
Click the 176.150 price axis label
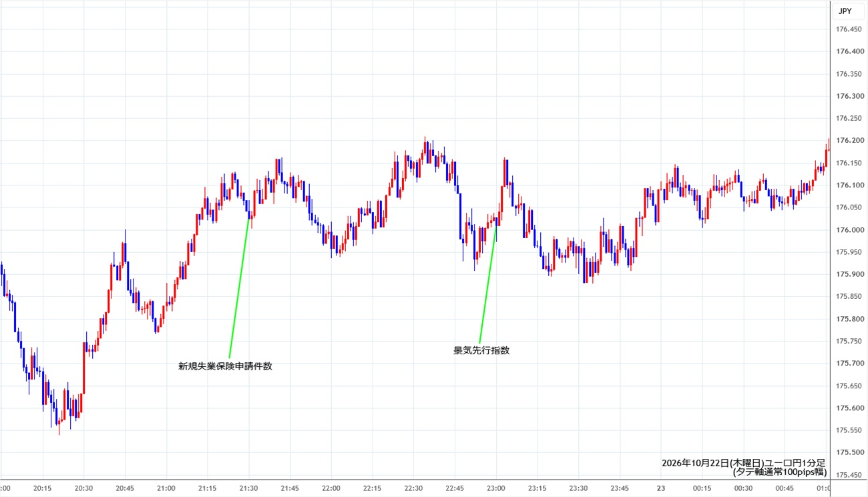tap(849, 163)
